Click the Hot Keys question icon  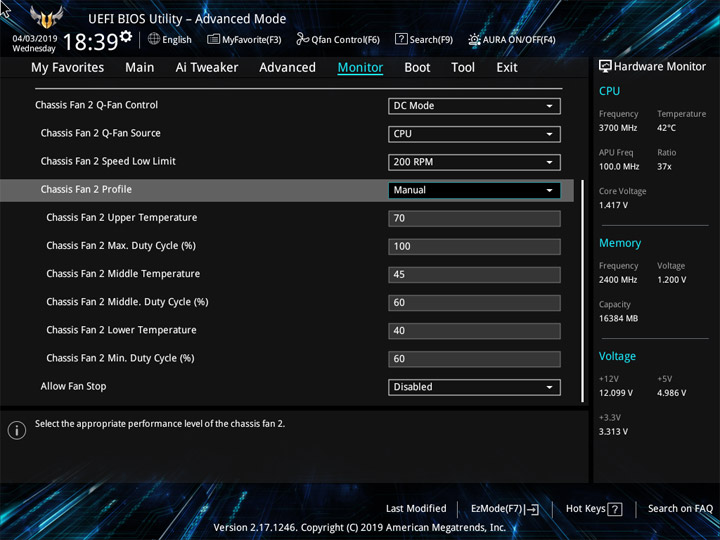coord(614,509)
